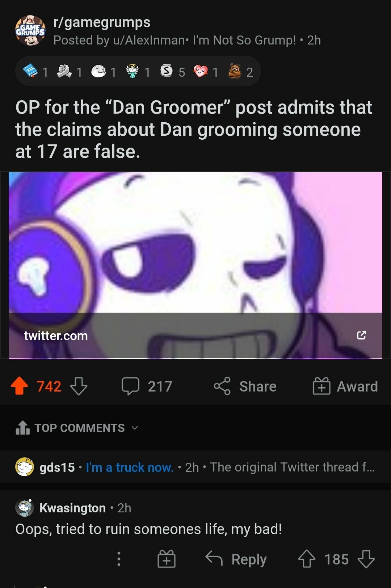The image size is (391, 588).
Task: Downvote Kwasington's comment
Action: point(366,559)
